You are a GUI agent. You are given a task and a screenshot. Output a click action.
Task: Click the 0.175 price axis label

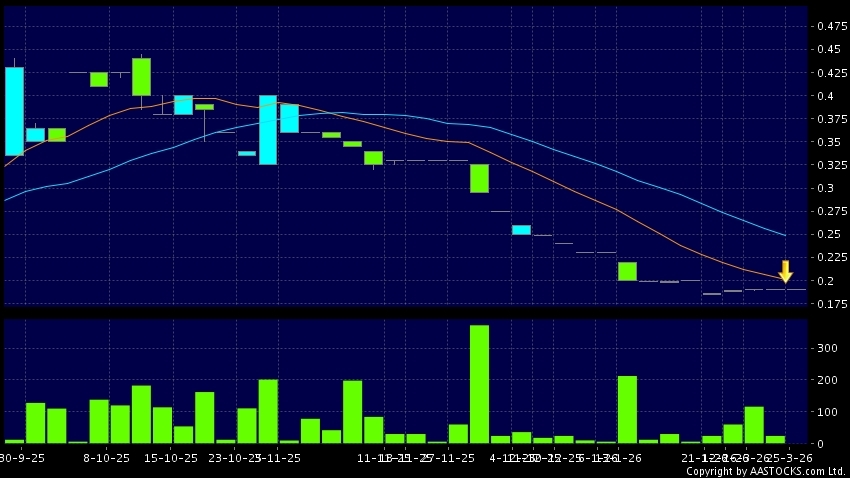click(x=831, y=305)
